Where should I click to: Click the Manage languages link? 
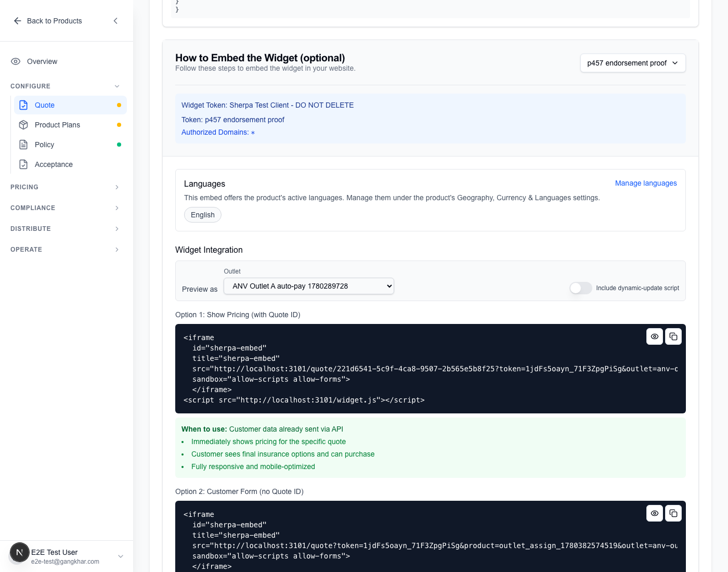pyautogui.click(x=646, y=183)
